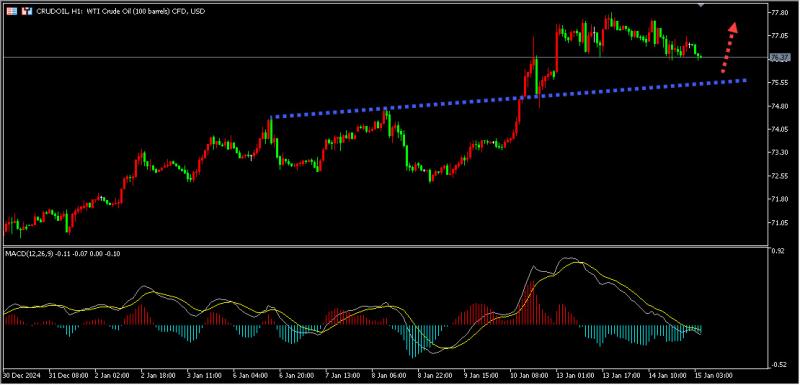Click the 77.05 price axis label
The image size is (800, 385).
[779, 36]
